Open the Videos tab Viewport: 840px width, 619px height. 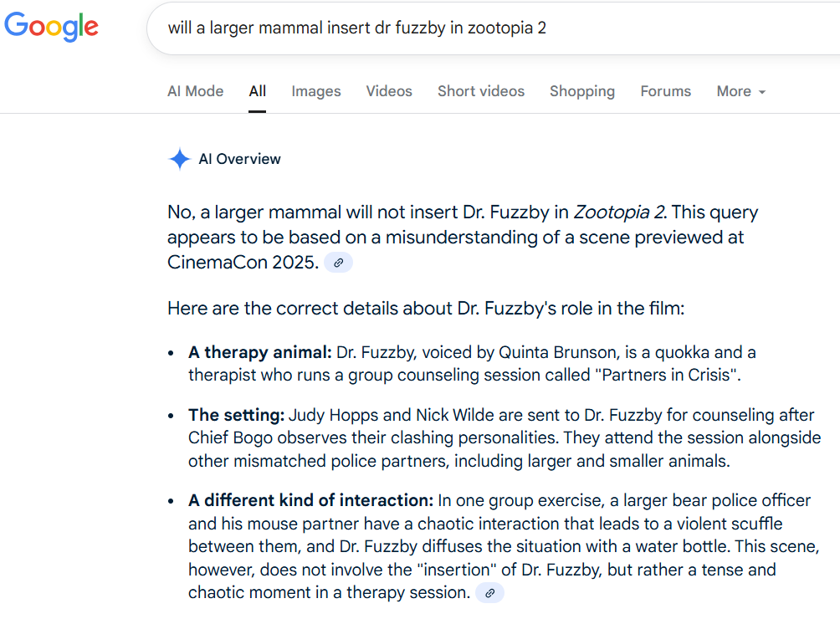(389, 91)
